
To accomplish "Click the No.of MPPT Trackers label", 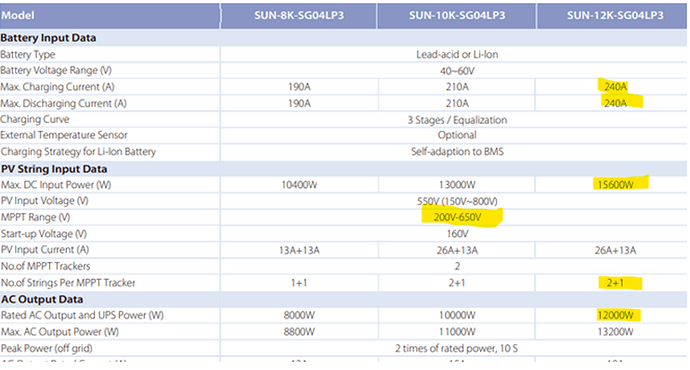I will pyautogui.click(x=45, y=266).
